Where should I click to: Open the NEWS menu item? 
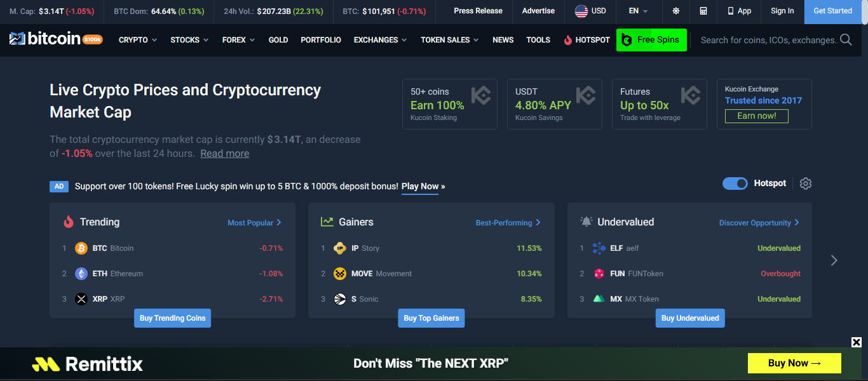[x=503, y=40]
